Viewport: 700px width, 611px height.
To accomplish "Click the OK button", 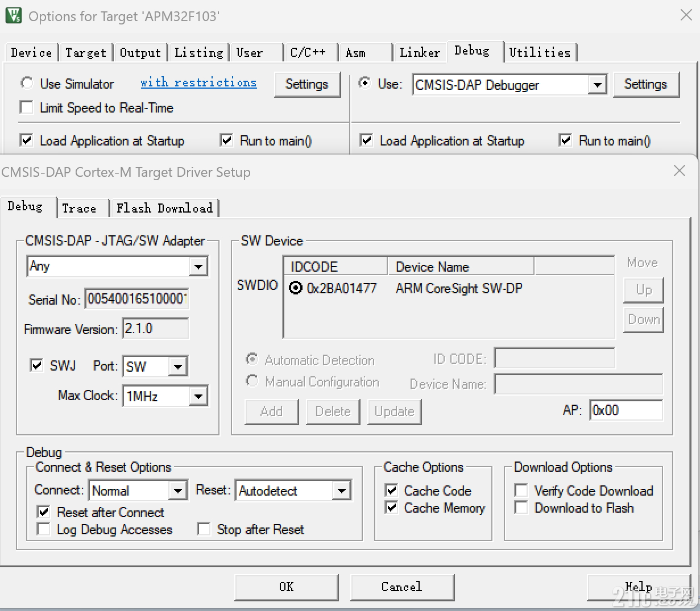I will [287, 587].
